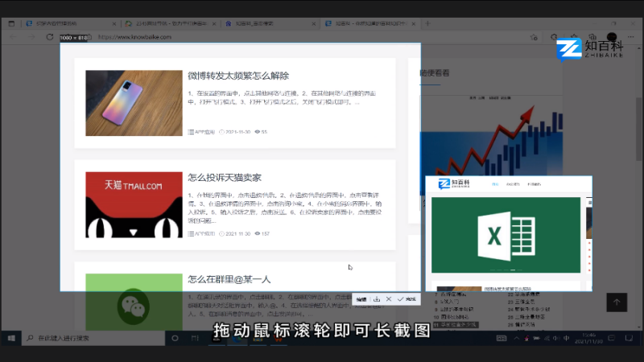This screenshot has height=362, width=644.
Task: Switch to the second browser tab
Action: (171, 24)
